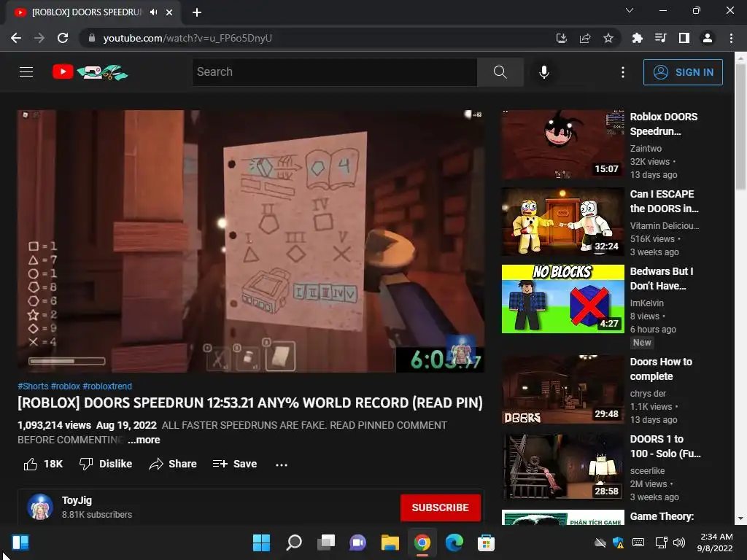Subscribe to ToyJig channel
The width and height of the screenshot is (747, 560).
[x=440, y=507]
